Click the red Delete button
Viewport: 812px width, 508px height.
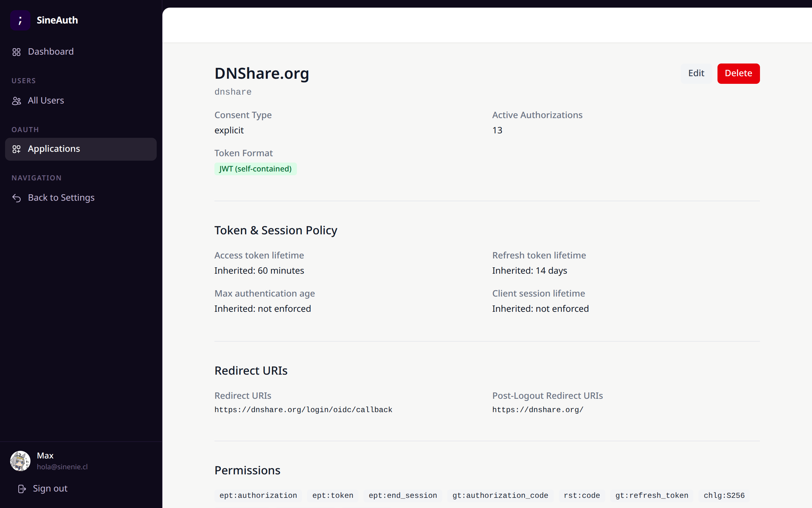pos(738,73)
